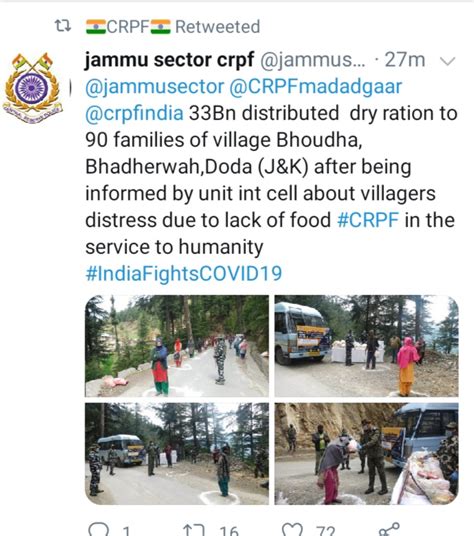Tap the reply speech bubble icon
This screenshot has height=536, width=474.
point(98,529)
